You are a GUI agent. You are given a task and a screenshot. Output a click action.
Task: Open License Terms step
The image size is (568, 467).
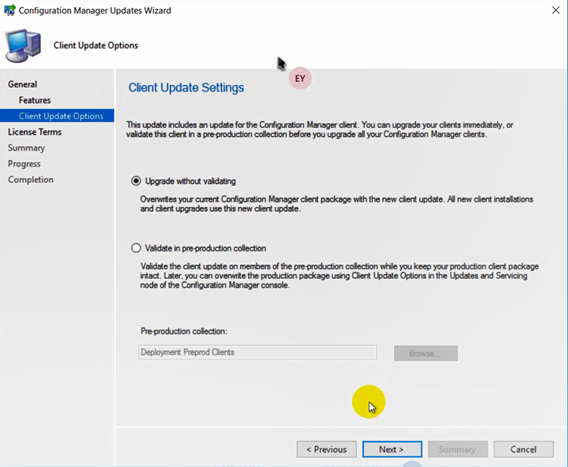[x=35, y=132]
